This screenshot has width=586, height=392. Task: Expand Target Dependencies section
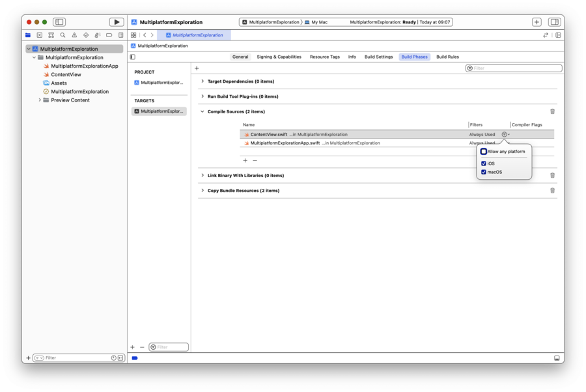click(202, 81)
